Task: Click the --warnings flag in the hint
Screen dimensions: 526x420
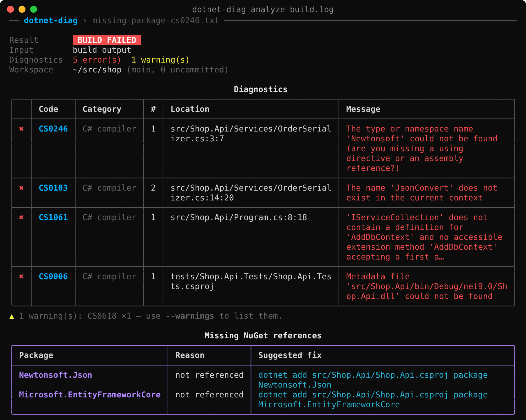Action: pyautogui.click(x=190, y=316)
